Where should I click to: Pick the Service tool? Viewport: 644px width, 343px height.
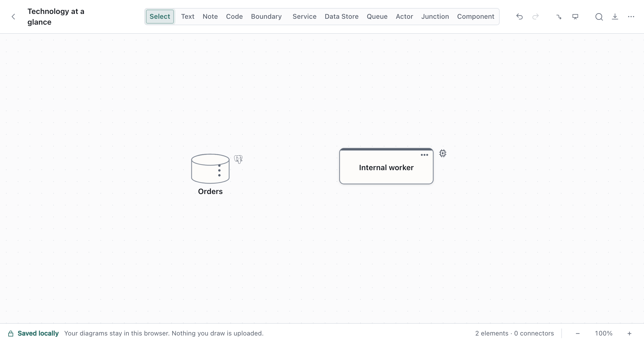304,17
